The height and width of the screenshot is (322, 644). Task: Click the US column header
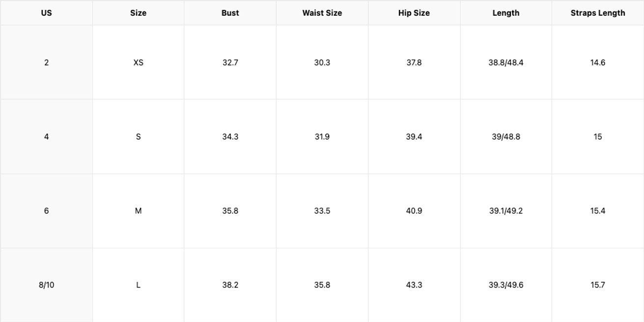(x=46, y=13)
